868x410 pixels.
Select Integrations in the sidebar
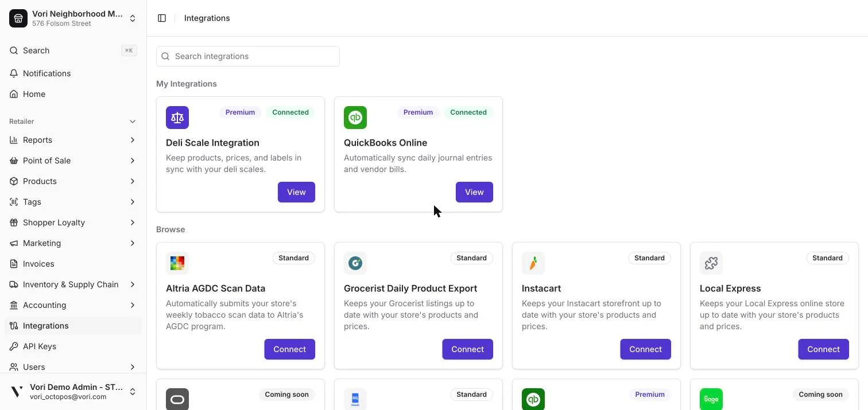tap(73, 326)
